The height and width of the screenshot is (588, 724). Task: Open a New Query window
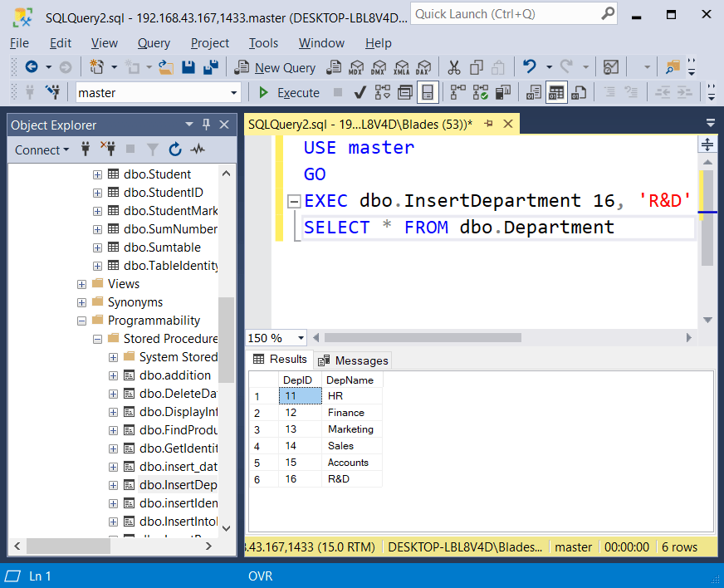(x=285, y=67)
